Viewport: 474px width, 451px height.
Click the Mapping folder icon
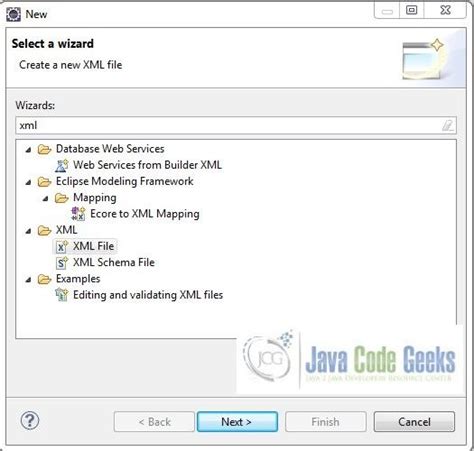tap(61, 198)
